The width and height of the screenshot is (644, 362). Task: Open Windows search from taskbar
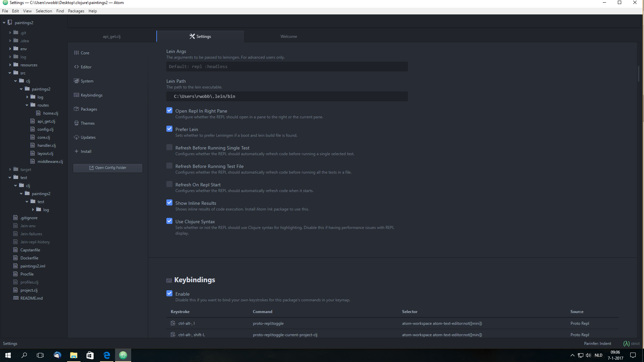[24, 355]
